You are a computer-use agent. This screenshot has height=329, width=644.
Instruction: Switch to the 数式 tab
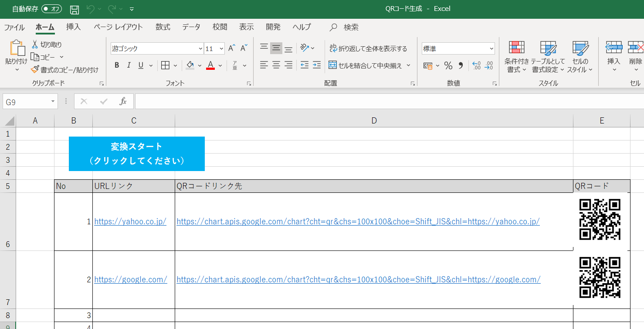tap(163, 27)
